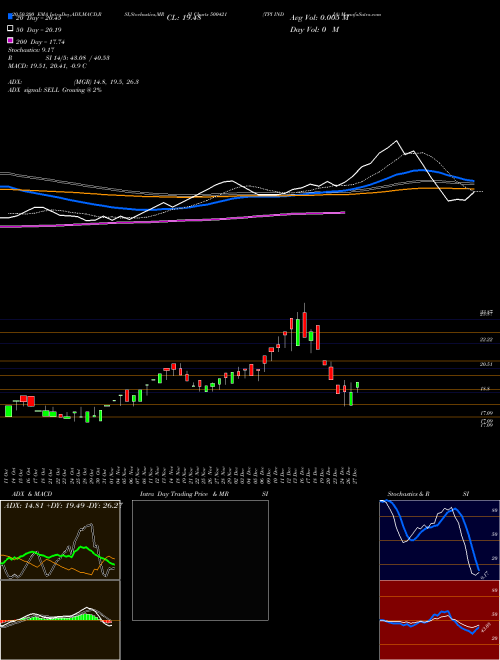This screenshot has width=500, height=660.
Task: Click the 'CL: 19.48' closing price text
Action: tap(184, 18)
